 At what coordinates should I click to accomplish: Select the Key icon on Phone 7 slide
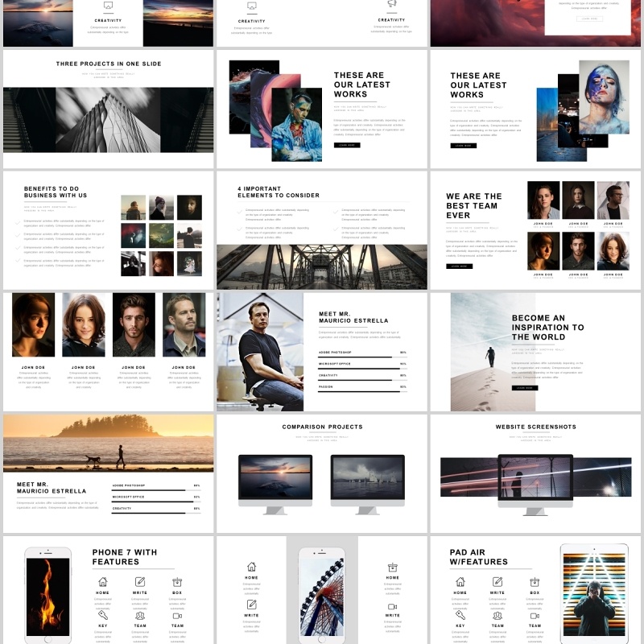[x=102, y=615]
